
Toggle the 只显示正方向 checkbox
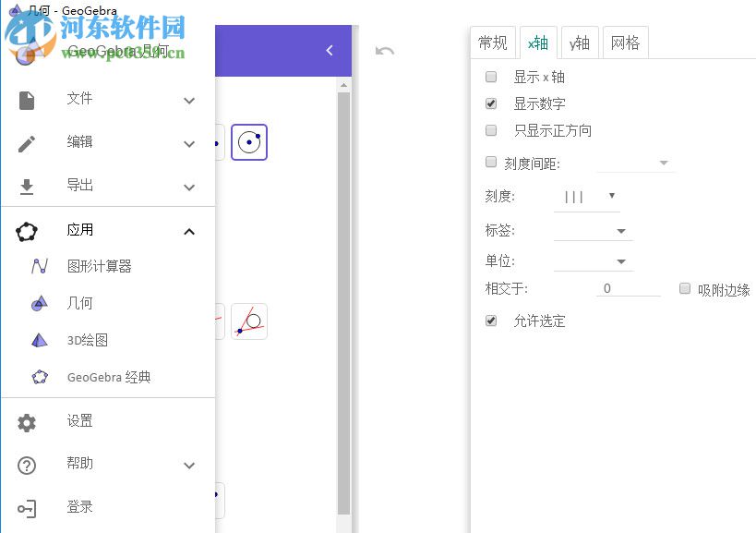click(491, 130)
